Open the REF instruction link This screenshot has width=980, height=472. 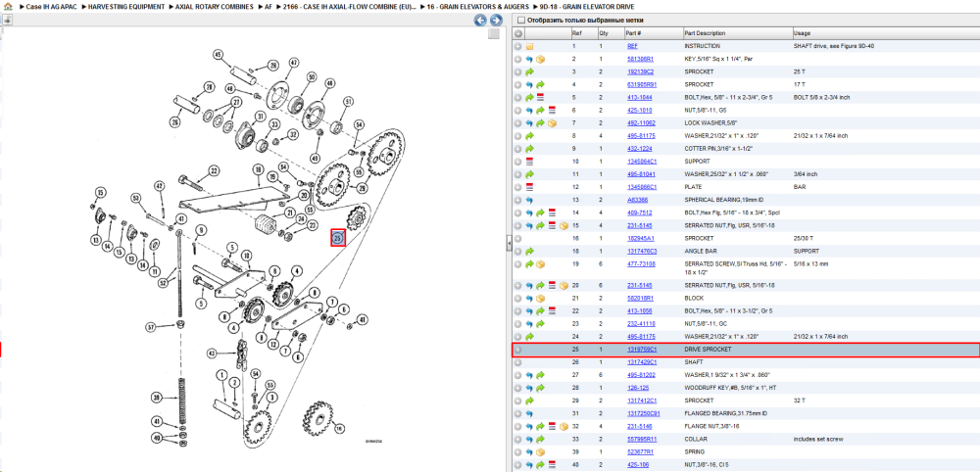(632, 46)
